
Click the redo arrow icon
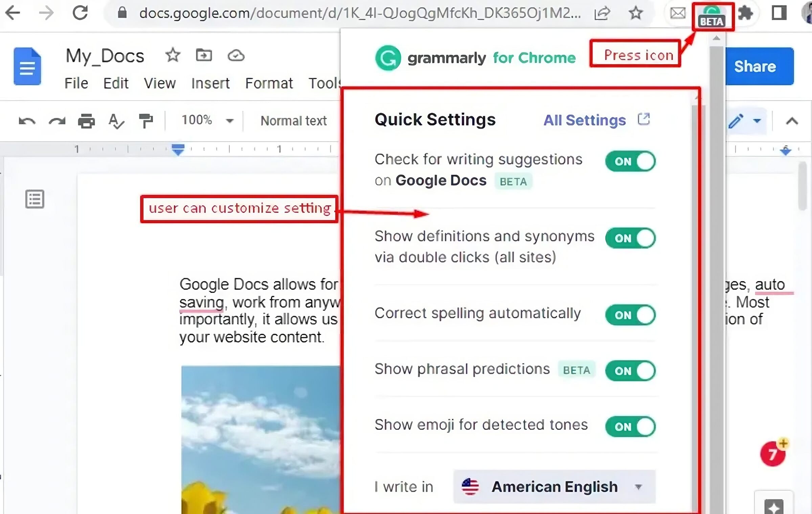(x=58, y=121)
